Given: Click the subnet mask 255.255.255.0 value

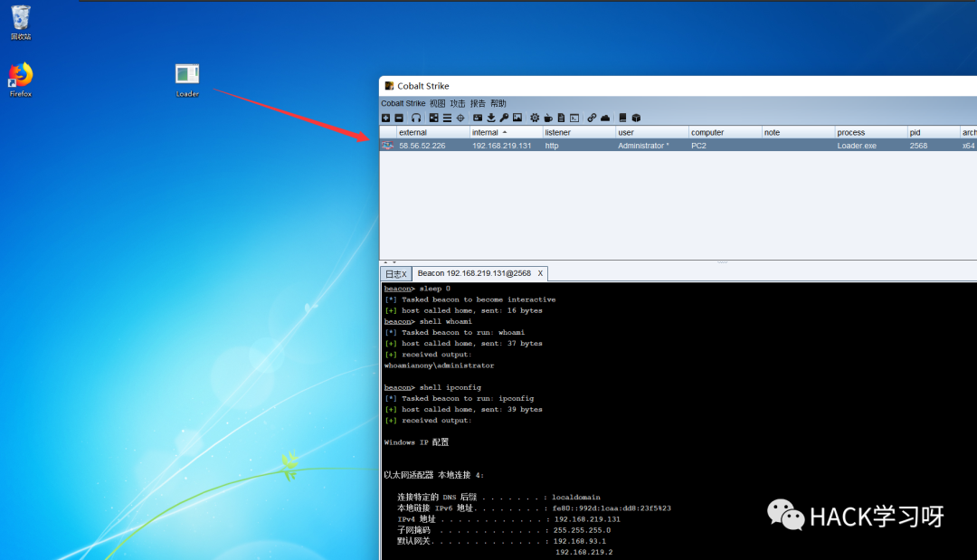Looking at the screenshot, I should coord(582,531).
